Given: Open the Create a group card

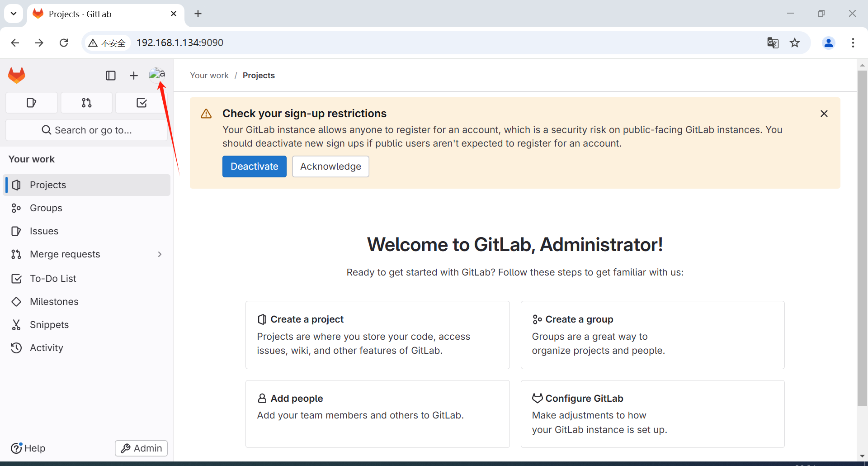Looking at the screenshot, I should pos(652,335).
